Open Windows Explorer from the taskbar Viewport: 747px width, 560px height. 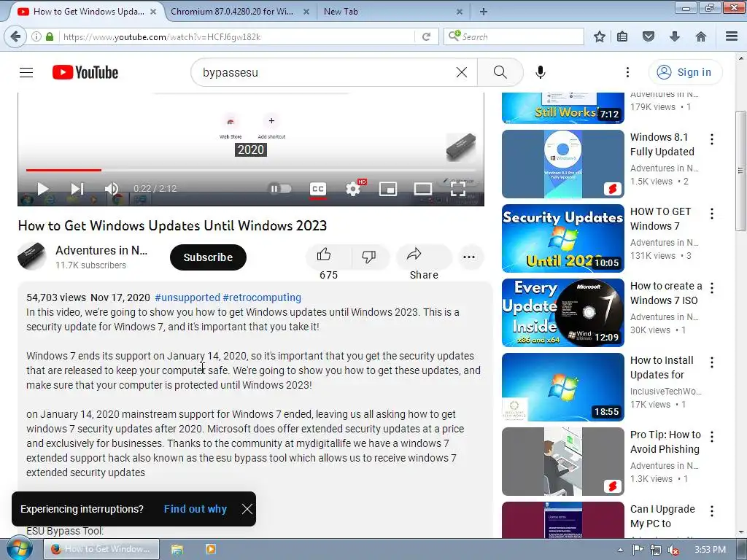click(177, 549)
